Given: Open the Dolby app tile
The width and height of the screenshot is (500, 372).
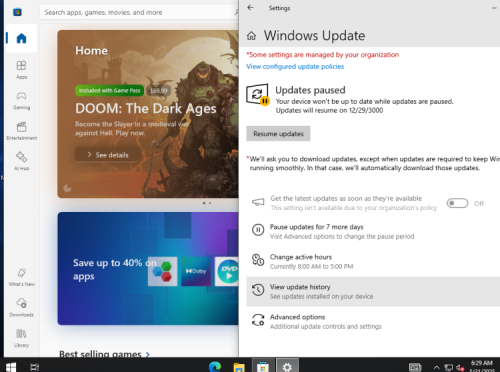Looking at the screenshot, I should pos(196,271).
